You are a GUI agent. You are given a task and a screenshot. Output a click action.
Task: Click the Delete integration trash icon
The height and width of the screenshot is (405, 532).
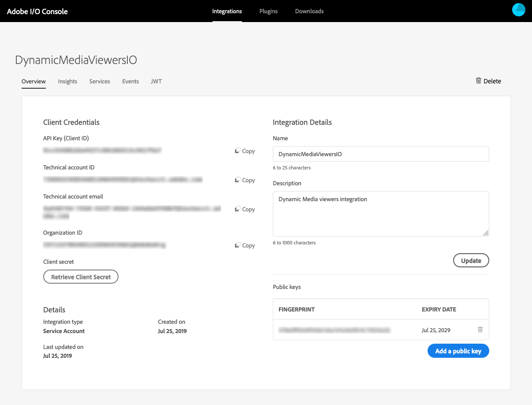[478, 81]
